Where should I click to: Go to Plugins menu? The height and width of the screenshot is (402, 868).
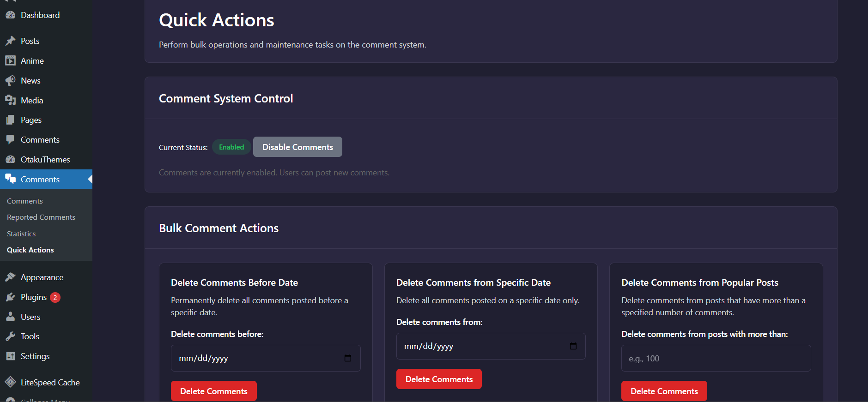[46, 297]
